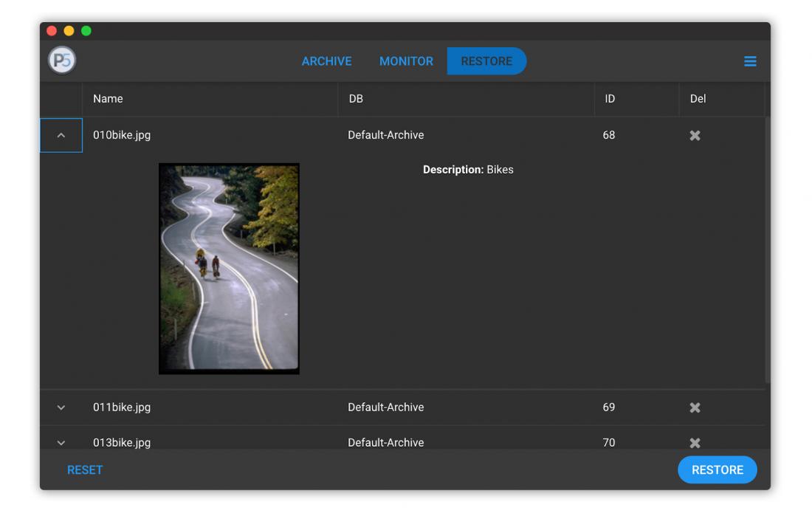Click the Reset link
812x513 pixels.
point(85,470)
